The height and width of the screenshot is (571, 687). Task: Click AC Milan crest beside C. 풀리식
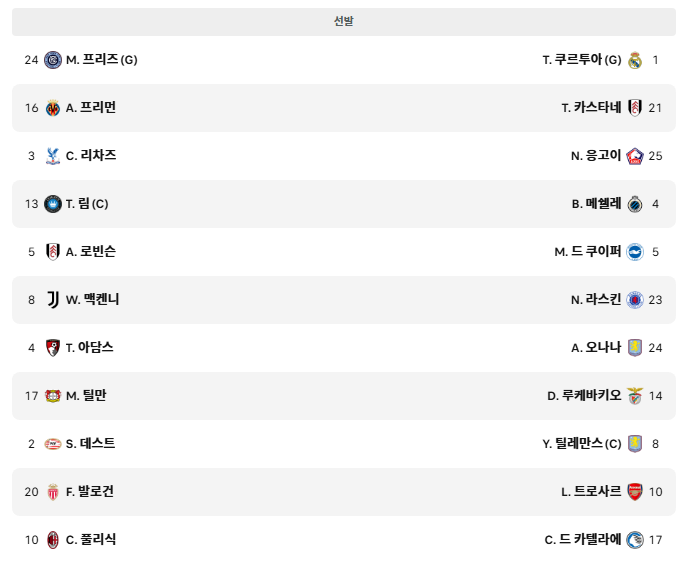point(53,540)
